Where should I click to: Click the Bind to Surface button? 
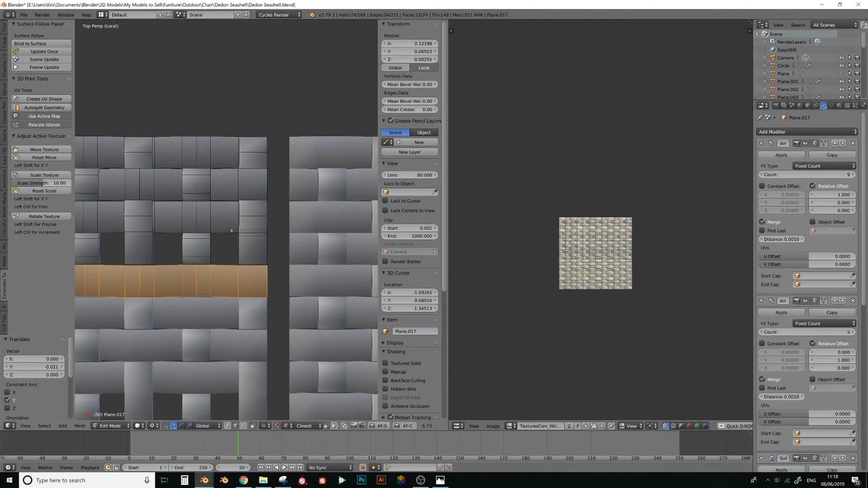click(41, 43)
